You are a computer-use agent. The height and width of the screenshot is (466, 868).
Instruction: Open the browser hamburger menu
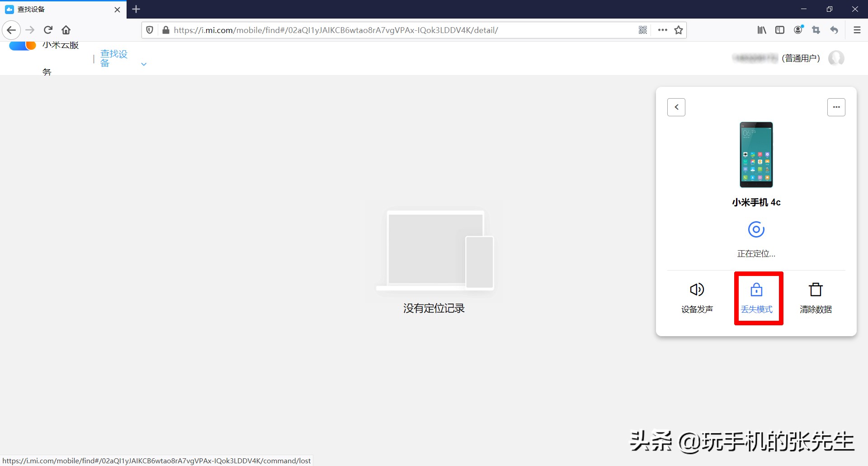(857, 30)
